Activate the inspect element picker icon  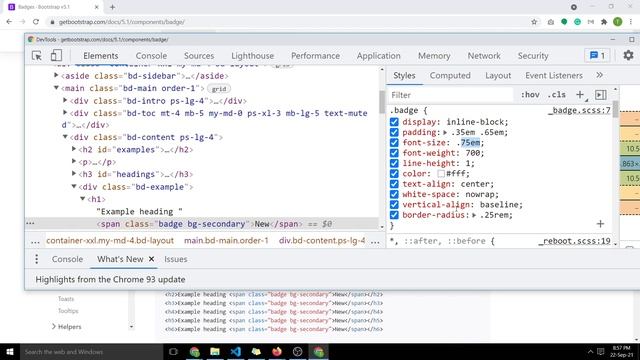click(x=37, y=56)
